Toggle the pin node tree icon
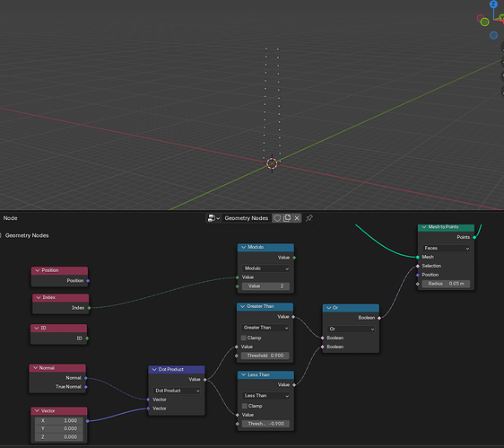Viewport: 504px width, 448px height. point(309,218)
